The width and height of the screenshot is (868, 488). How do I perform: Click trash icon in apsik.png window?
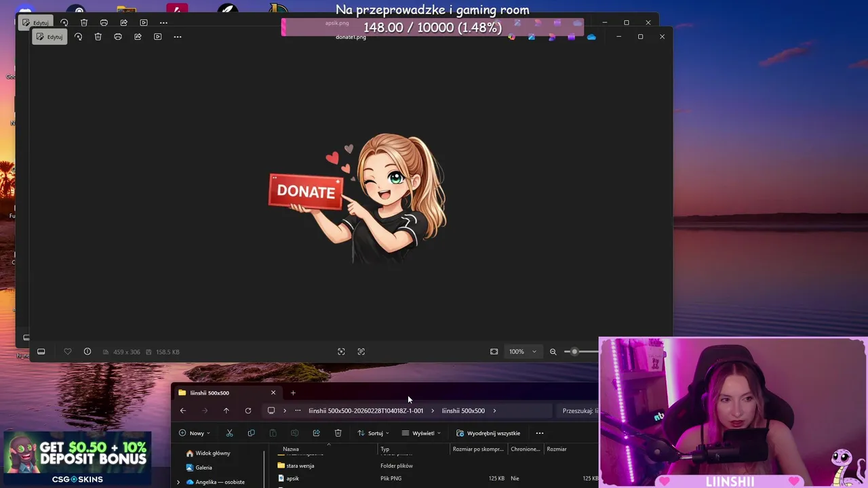(x=84, y=22)
